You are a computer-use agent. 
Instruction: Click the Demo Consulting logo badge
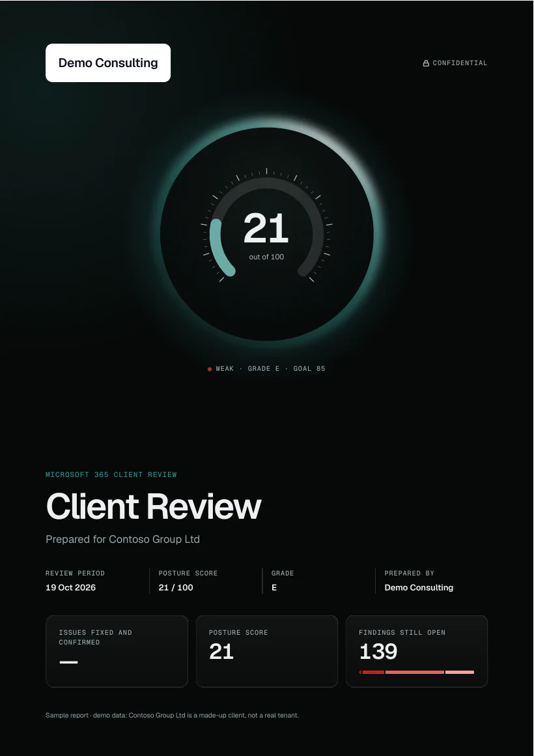pos(108,63)
